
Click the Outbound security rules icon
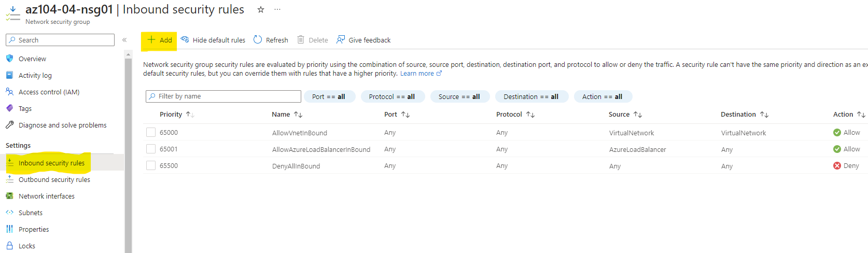tap(9, 179)
